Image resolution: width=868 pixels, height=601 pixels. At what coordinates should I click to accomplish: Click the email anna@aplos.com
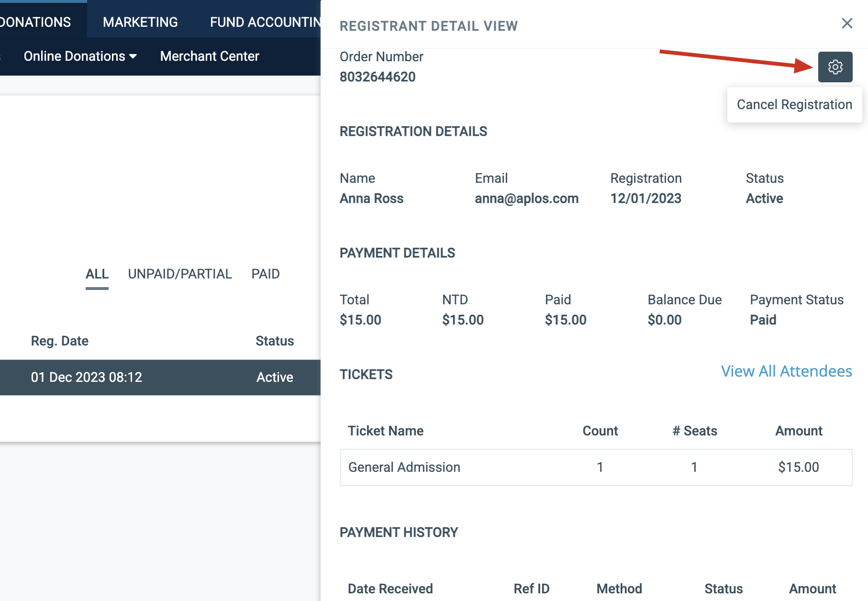coord(527,199)
